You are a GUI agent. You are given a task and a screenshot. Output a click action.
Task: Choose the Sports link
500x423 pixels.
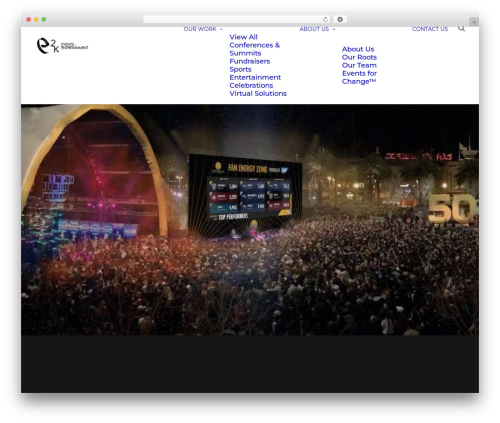[240, 69]
